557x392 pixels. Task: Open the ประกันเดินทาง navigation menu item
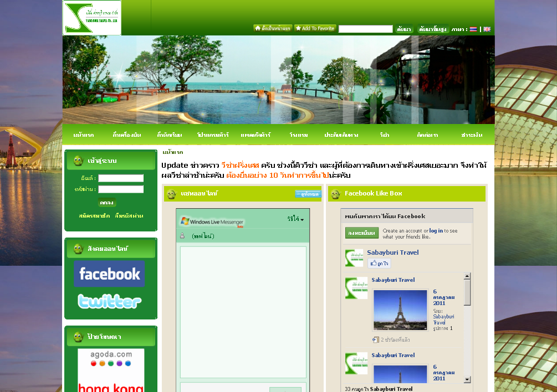(341, 135)
